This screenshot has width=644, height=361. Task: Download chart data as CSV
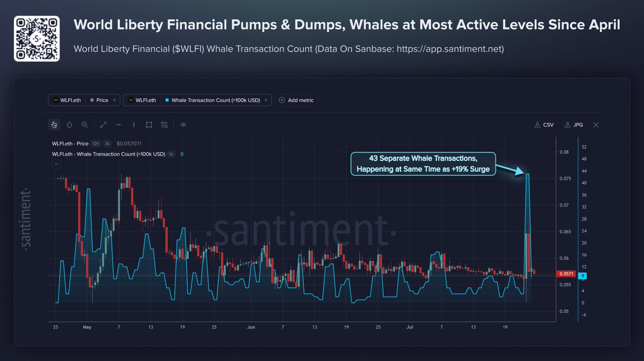(x=544, y=124)
